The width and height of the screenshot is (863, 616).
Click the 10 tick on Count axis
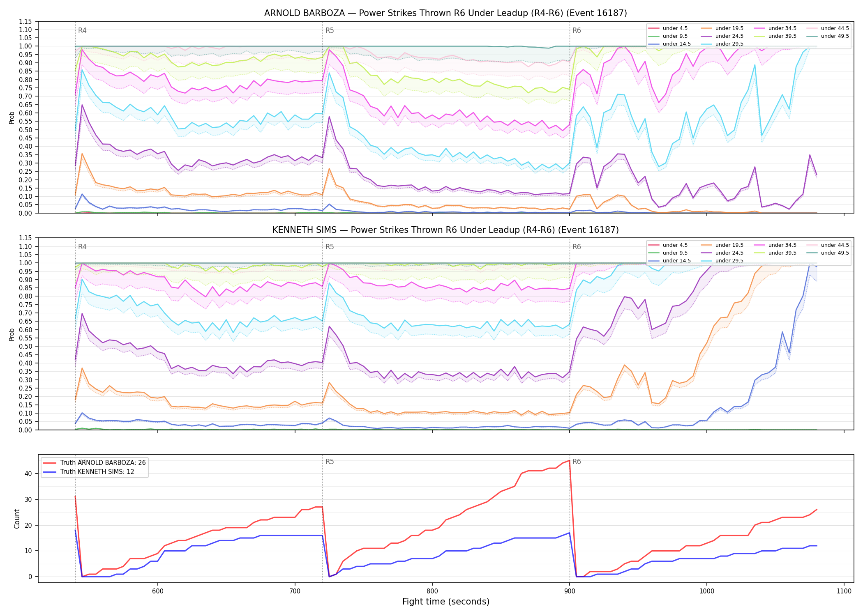click(x=28, y=551)
